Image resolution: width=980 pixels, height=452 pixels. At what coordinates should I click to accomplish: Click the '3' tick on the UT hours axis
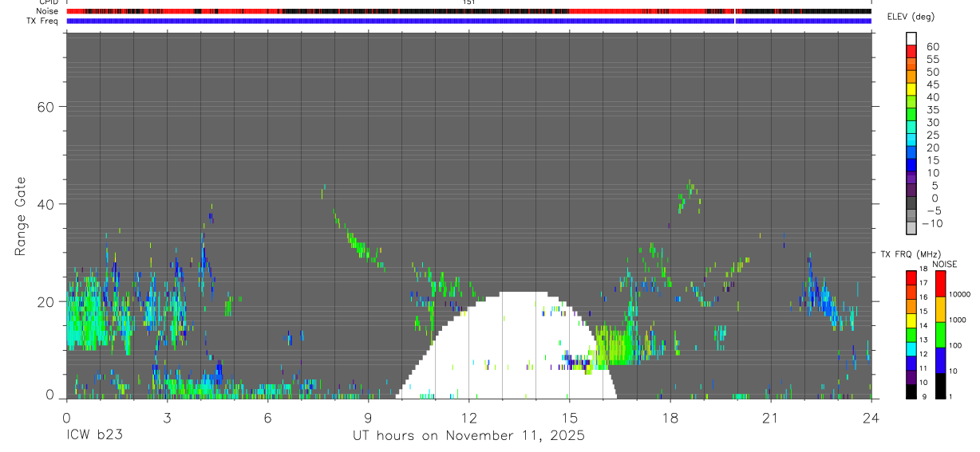167,417
